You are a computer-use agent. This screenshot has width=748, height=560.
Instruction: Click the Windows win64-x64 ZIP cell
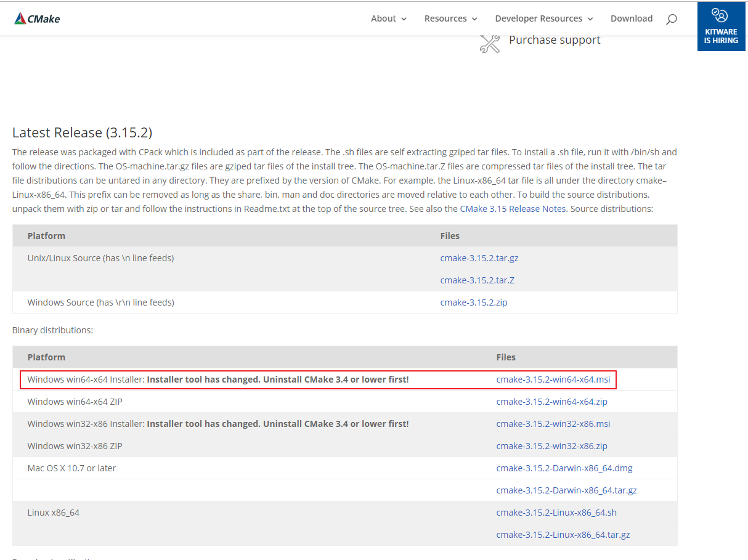pos(75,402)
